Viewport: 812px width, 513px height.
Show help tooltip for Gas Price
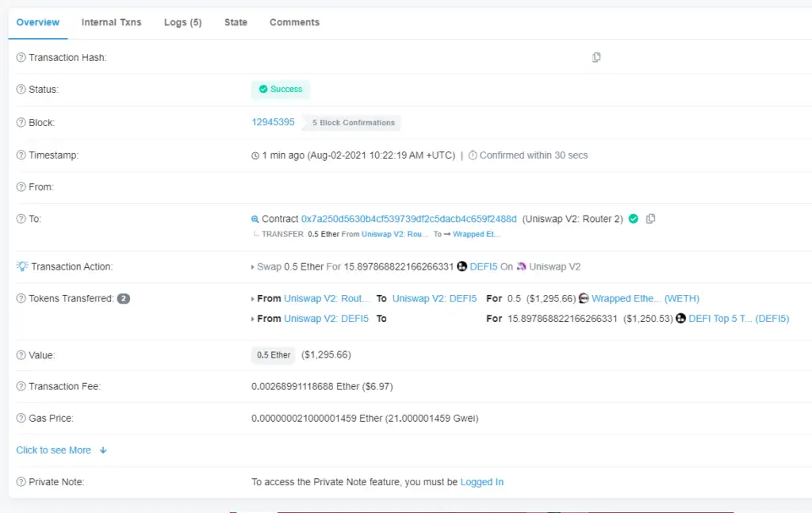[21, 419]
